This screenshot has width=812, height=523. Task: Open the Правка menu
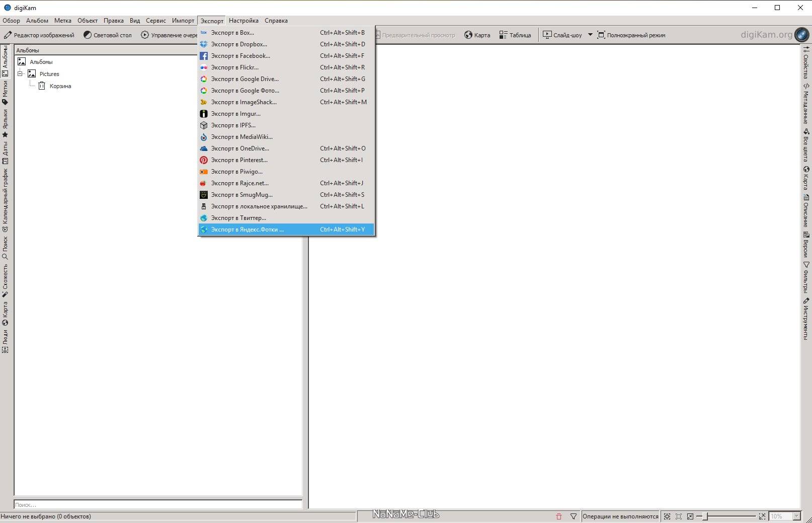pos(114,21)
